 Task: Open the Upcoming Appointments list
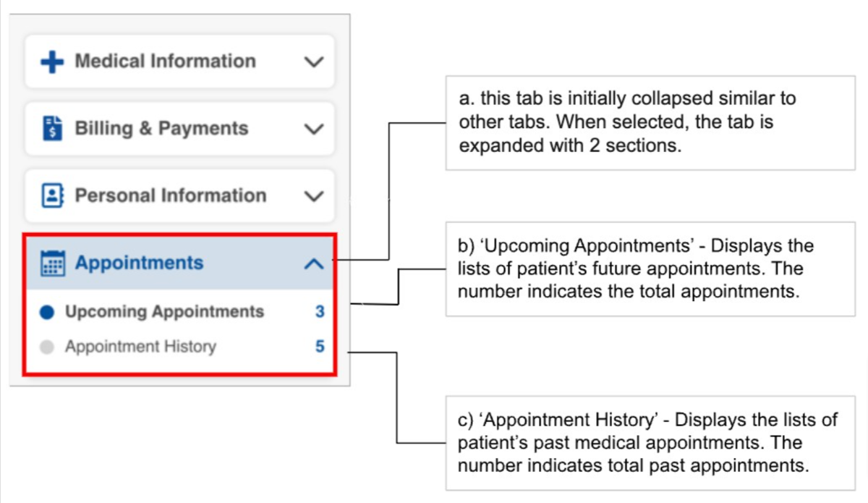point(165,312)
